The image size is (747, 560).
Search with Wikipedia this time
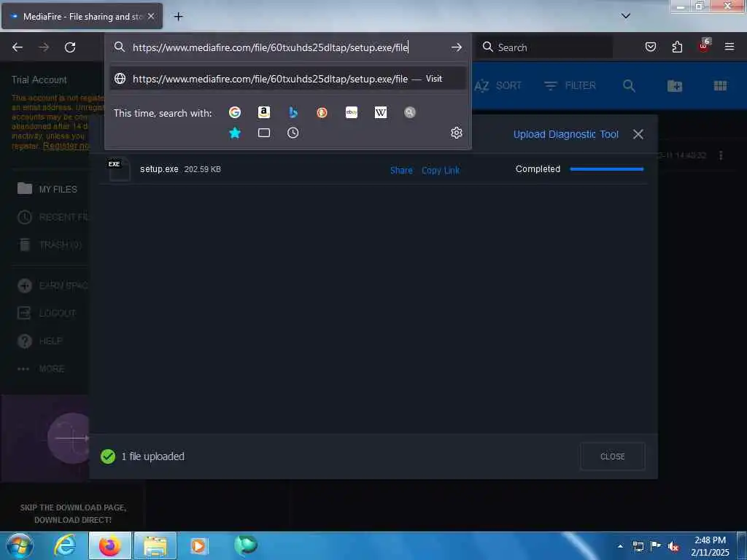coord(381,112)
